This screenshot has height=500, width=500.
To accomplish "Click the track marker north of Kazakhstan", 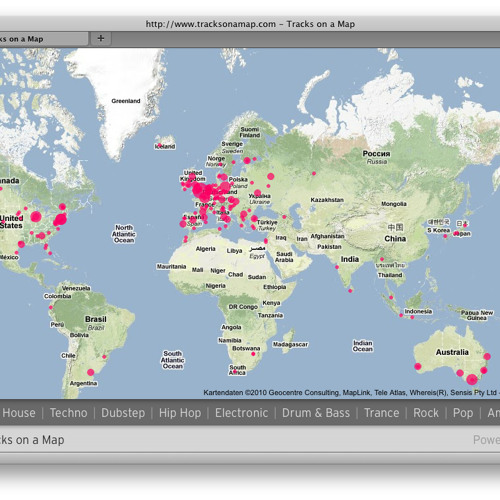I will (314, 173).
